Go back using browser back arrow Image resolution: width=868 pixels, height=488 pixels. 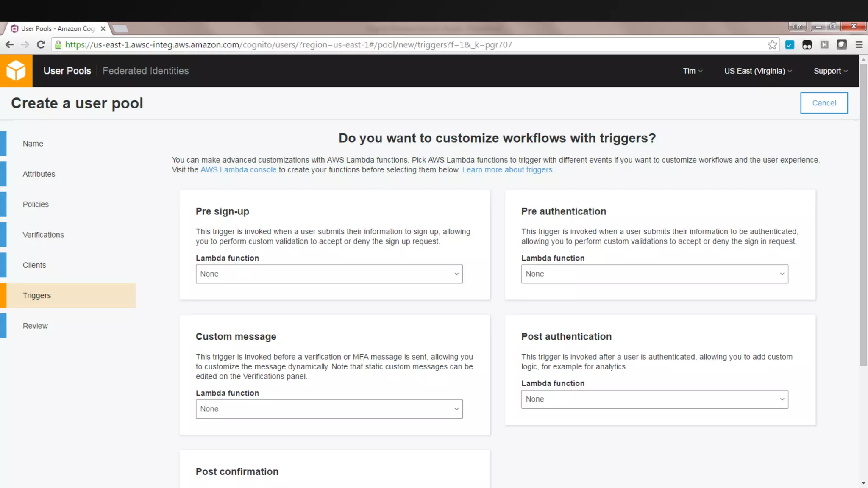(x=9, y=45)
